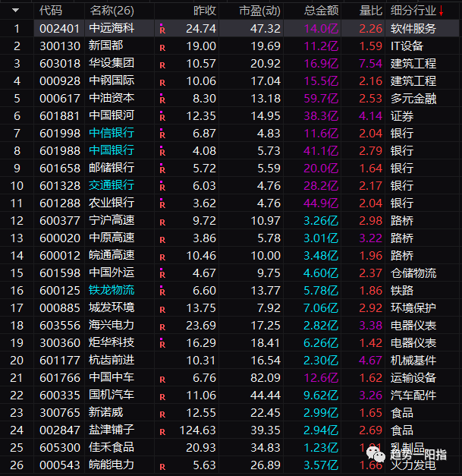Click the R marker icon for 邮储银行
462x476 pixels.
[x=162, y=169]
